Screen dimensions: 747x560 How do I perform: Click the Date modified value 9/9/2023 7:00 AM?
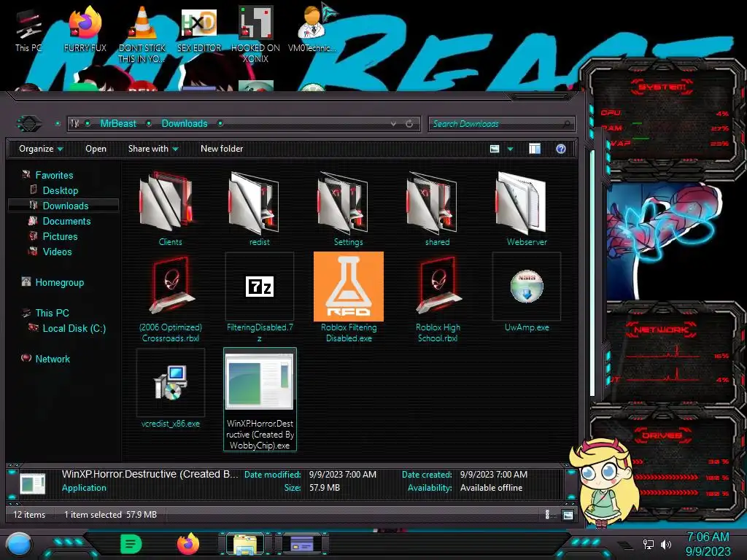point(343,474)
